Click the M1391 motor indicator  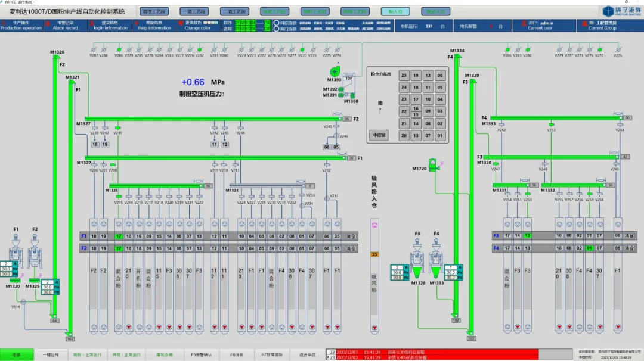point(341,95)
